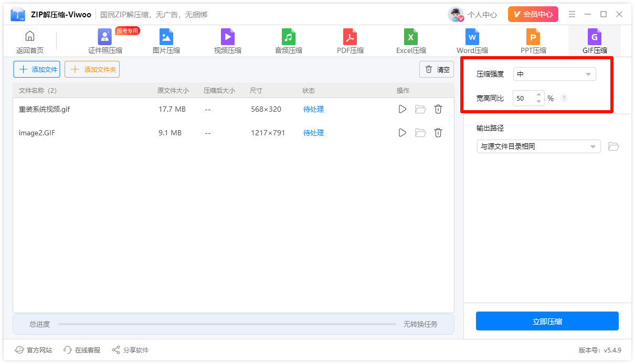635x364 pixels.
Task: Click the 总进度 progress bar
Action: tap(227, 324)
